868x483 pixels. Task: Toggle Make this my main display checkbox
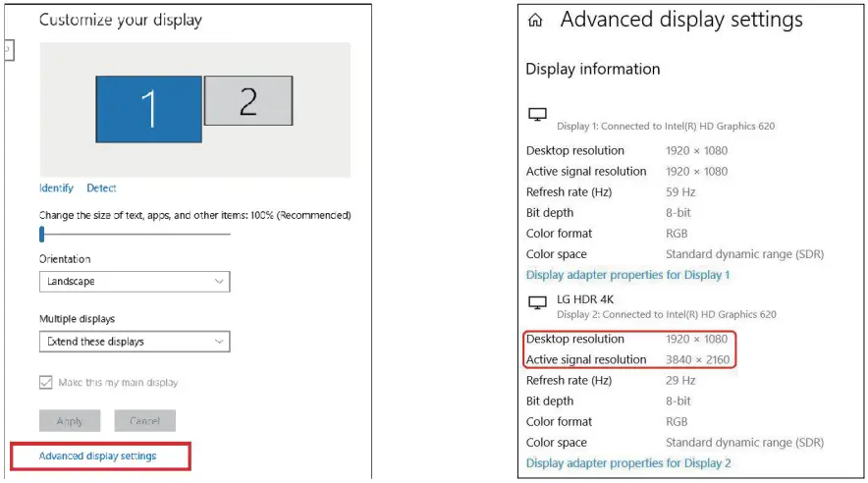tap(46, 383)
